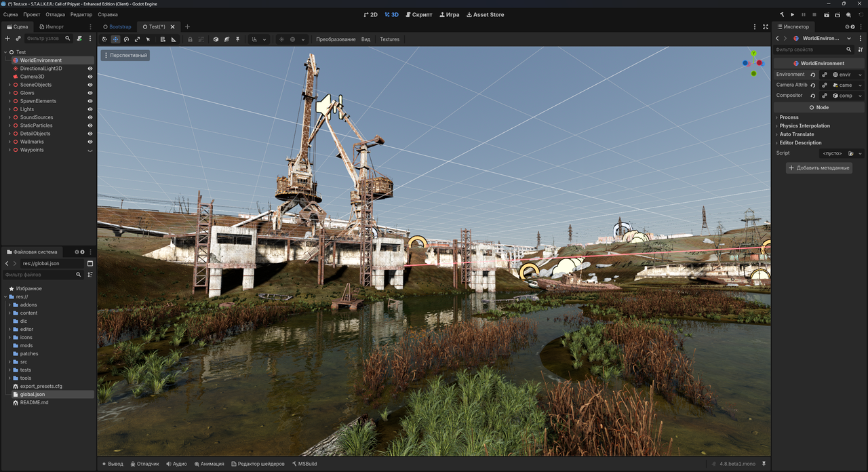This screenshot has height=472, width=868.
Task: Click the Фильтр свойств field in Inspector
Action: (813, 50)
